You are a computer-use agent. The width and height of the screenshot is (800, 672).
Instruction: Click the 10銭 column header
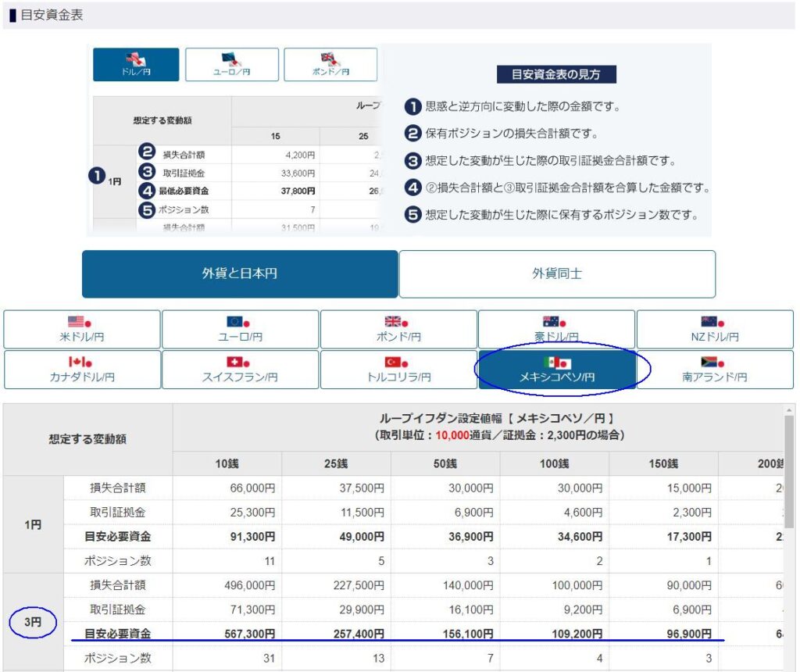(x=227, y=463)
